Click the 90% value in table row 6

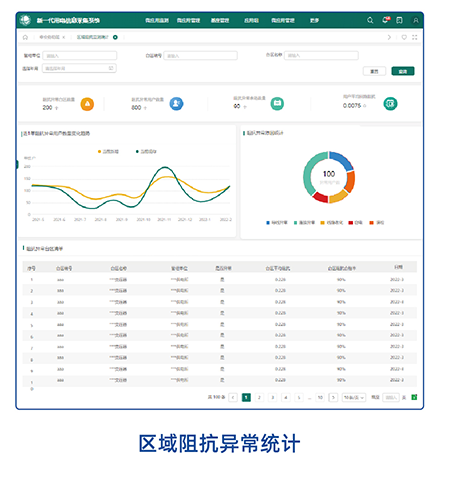(341, 335)
